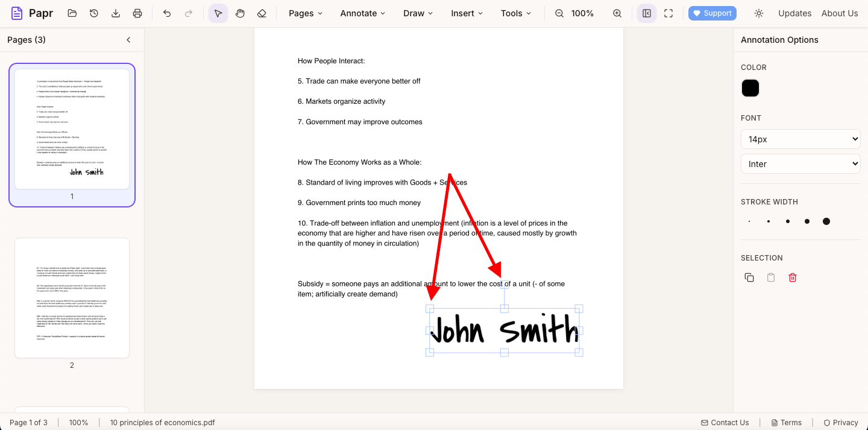Delete the selected John Smith annotation

coord(793,277)
